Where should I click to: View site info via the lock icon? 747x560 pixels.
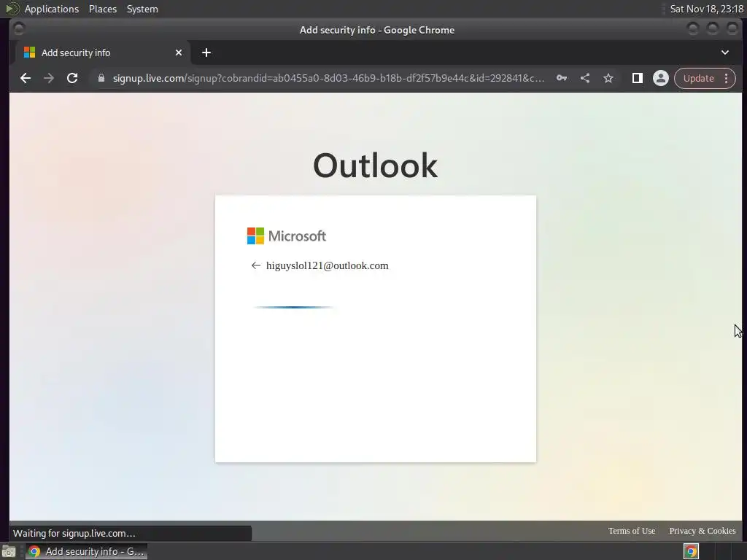(x=101, y=78)
